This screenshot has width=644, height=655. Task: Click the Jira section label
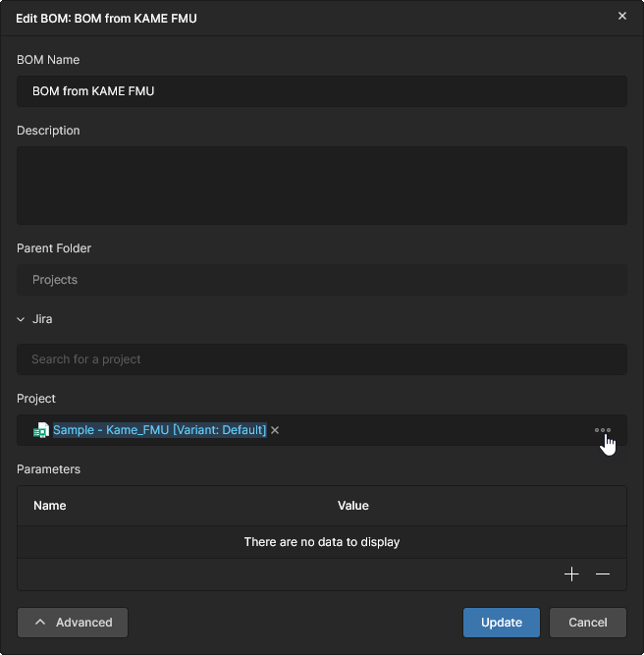click(x=42, y=319)
